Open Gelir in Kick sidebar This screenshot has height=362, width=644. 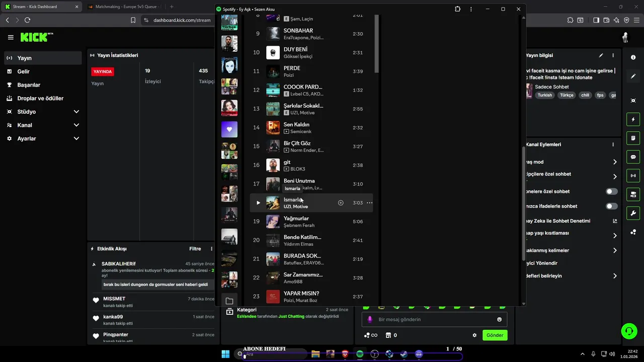tap(43, 71)
